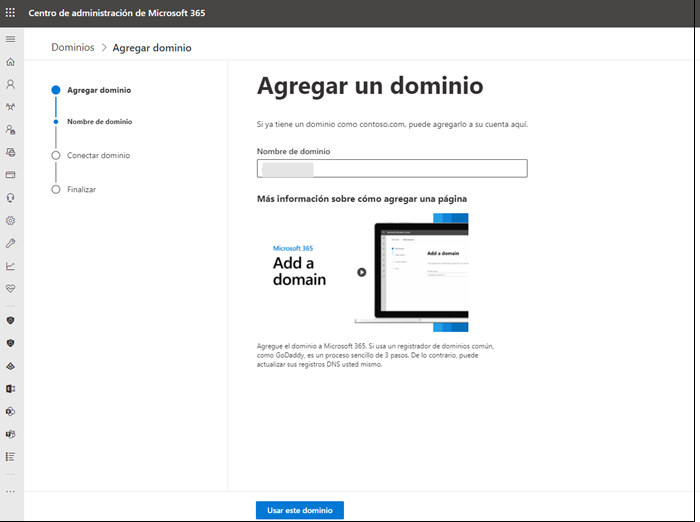The height and width of the screenshot is (522, 700).
Task: Click the Usar este dominio button
Action: tap(300, 510)
